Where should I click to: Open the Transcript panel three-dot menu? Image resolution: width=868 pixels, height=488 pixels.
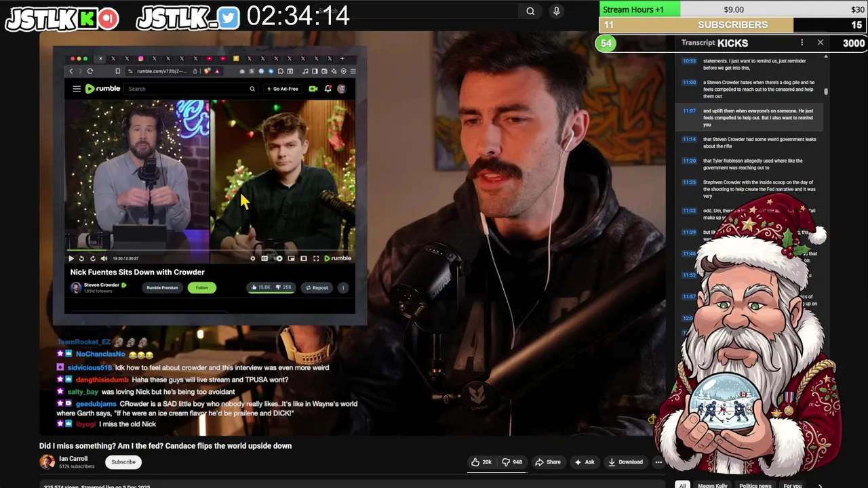click(x=802, y=43)
